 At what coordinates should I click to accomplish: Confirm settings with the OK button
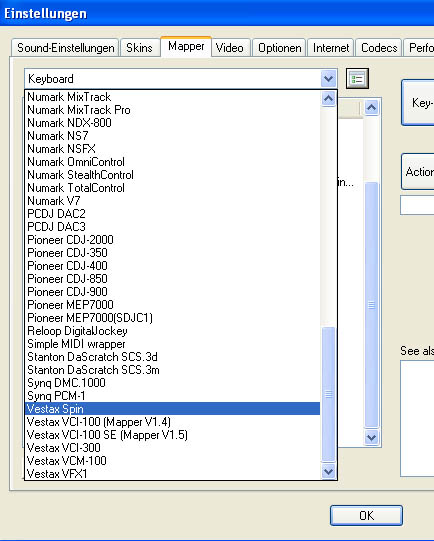pyautogui.click(x=366, y=515)
